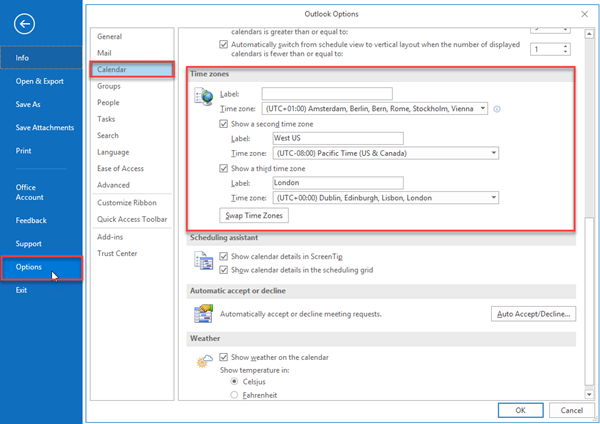Select the Fahrenheit temperature option
Viewport: 600px width, 424px height.
coord(234,395)
